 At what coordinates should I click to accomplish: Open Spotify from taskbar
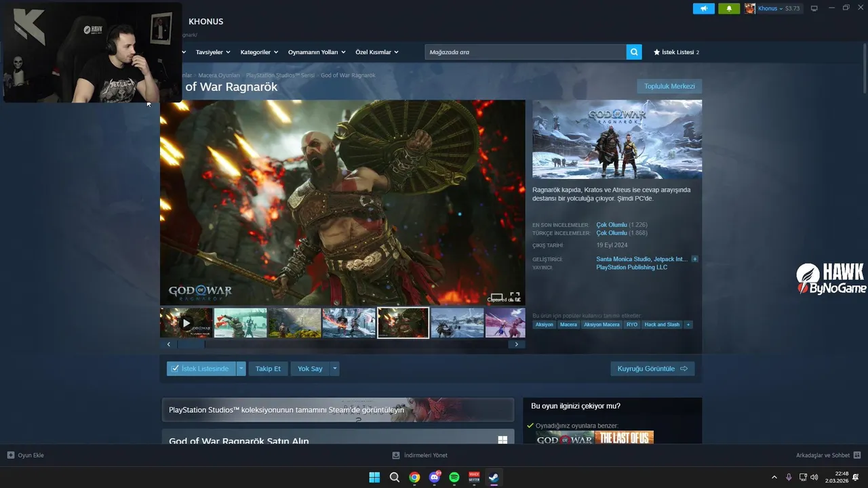coord(454,477)
